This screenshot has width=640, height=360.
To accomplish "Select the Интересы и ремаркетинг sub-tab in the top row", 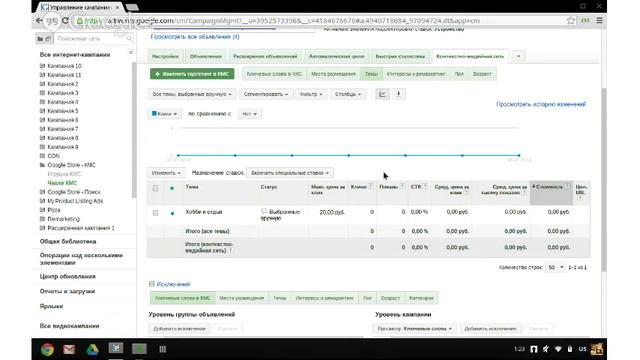I will (x=416, y=74).
